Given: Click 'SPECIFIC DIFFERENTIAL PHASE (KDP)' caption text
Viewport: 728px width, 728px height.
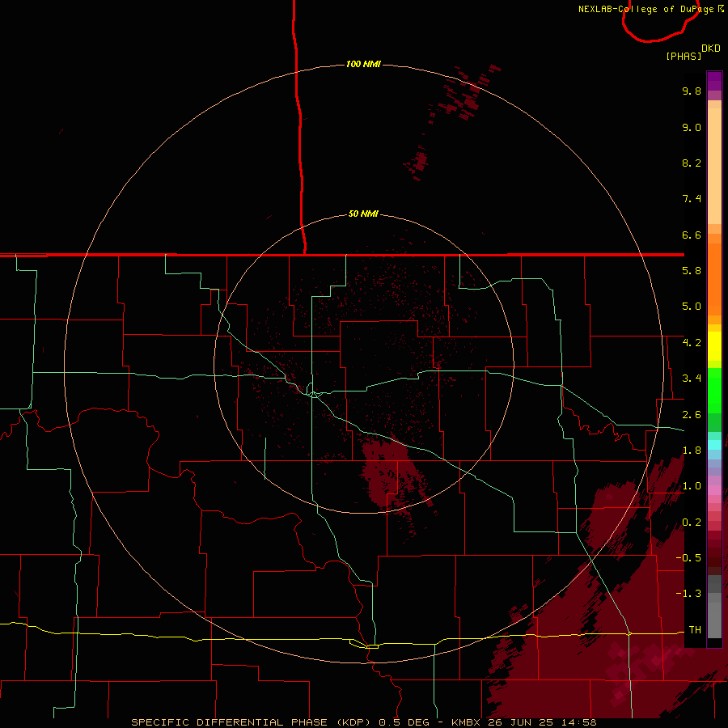Looking at the screenshot, I should 252,722.
